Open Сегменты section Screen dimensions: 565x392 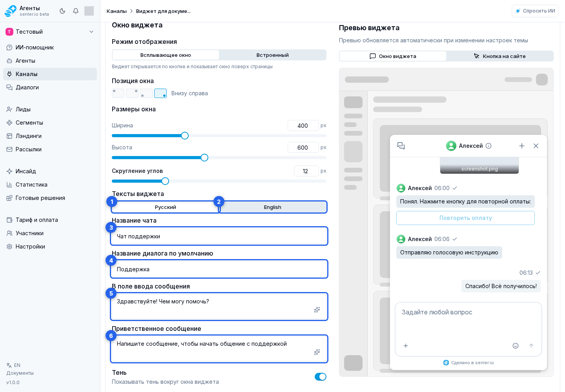click(50, 123)
